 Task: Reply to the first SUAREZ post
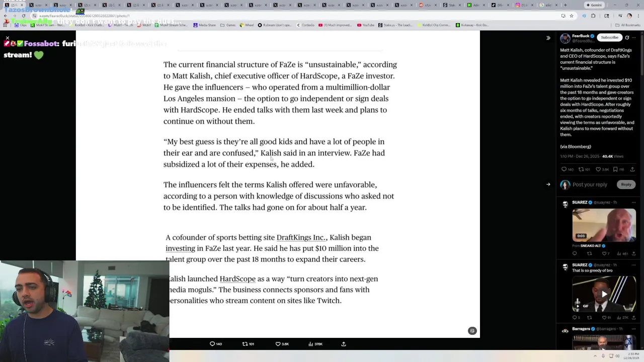(575, 253)
